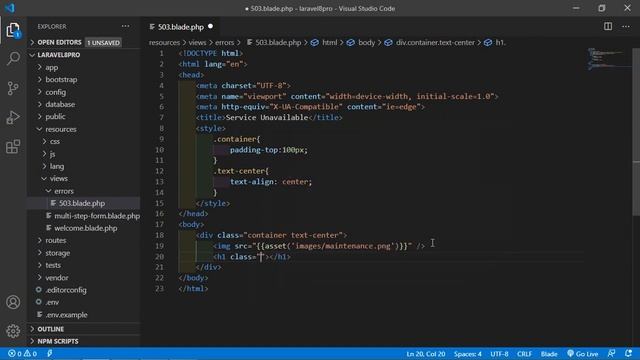This screenshot has height=360, width=640.
Task: Expand the database folder
Action: point(60,104)
